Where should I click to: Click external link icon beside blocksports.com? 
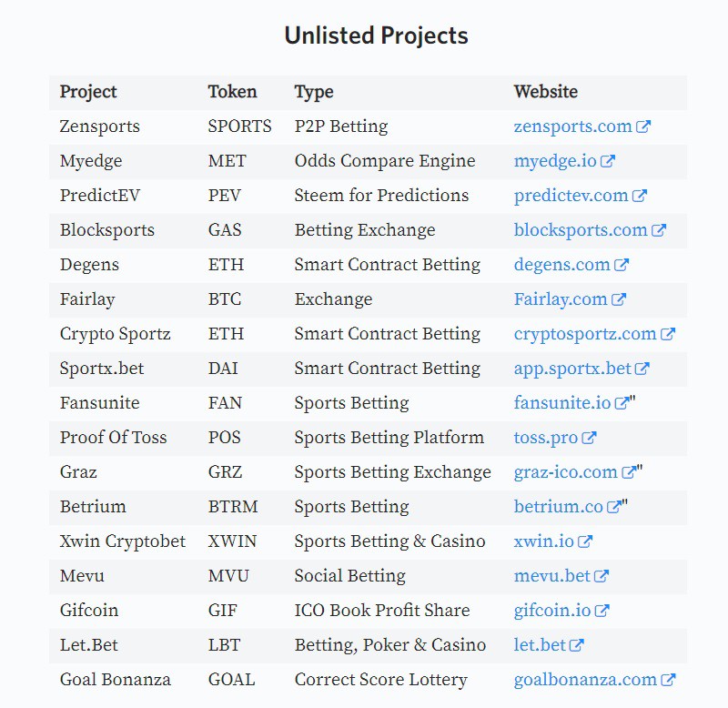(x=659, y=230)
